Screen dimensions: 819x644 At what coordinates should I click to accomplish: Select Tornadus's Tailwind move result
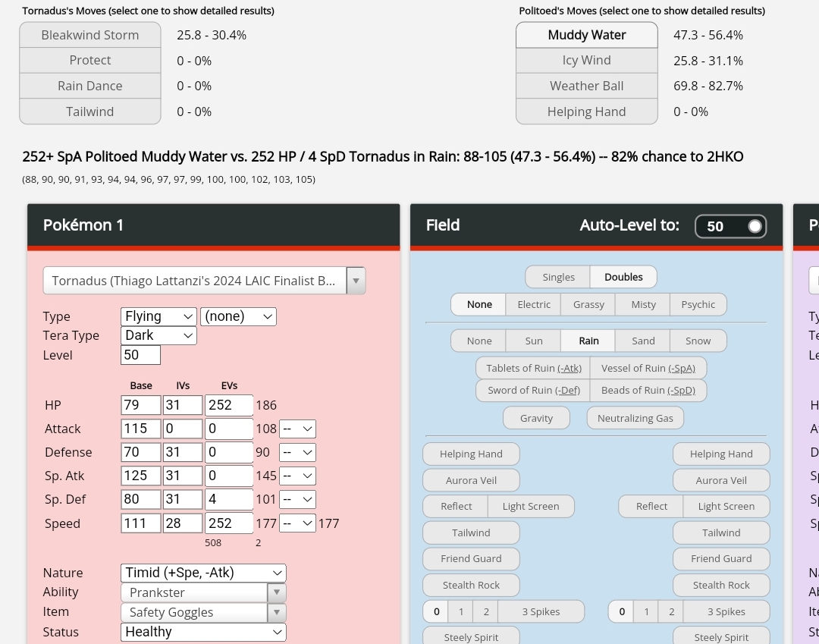tap(89, 112)
